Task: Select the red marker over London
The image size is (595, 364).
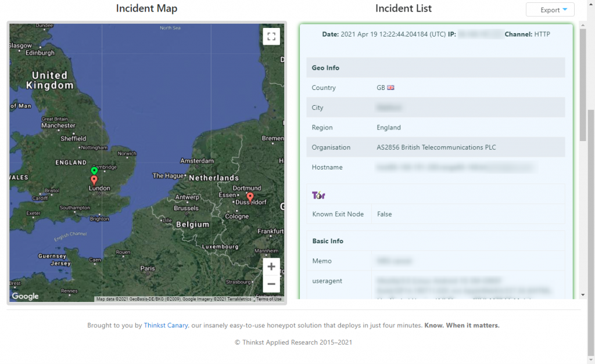Action: (94, 180)
